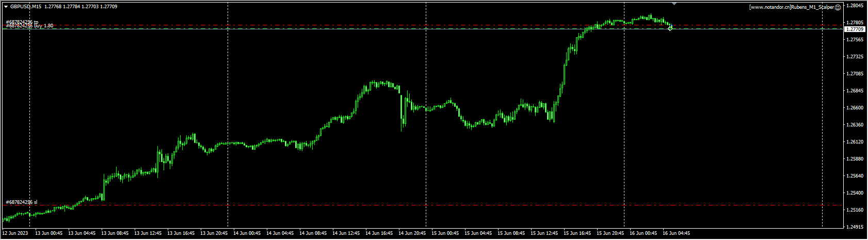868x240 pixels.
Task: Click the 1.25160 price scale value
Action: tap(855, 210)
